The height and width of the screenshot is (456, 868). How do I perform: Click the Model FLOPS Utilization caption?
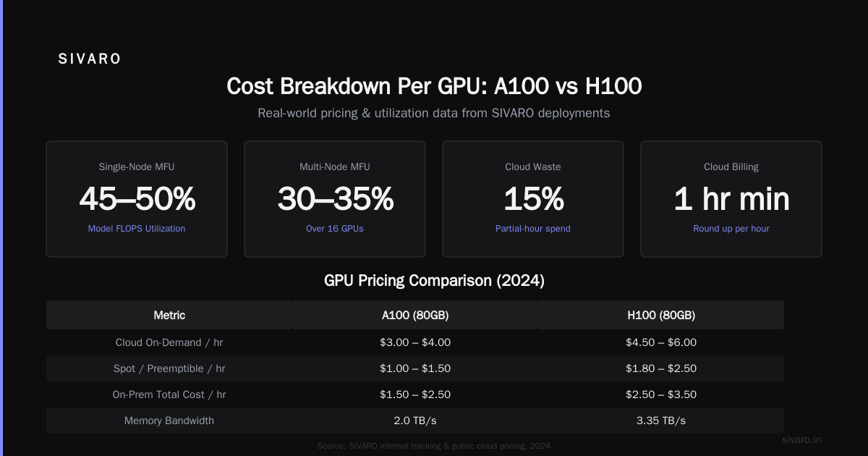(137, 229)
